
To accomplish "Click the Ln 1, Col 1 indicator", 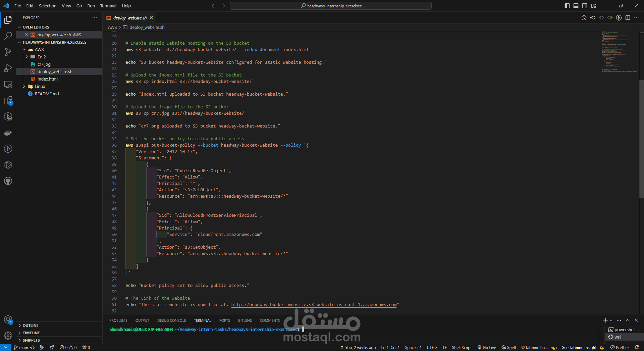I will tap(390, 347).
